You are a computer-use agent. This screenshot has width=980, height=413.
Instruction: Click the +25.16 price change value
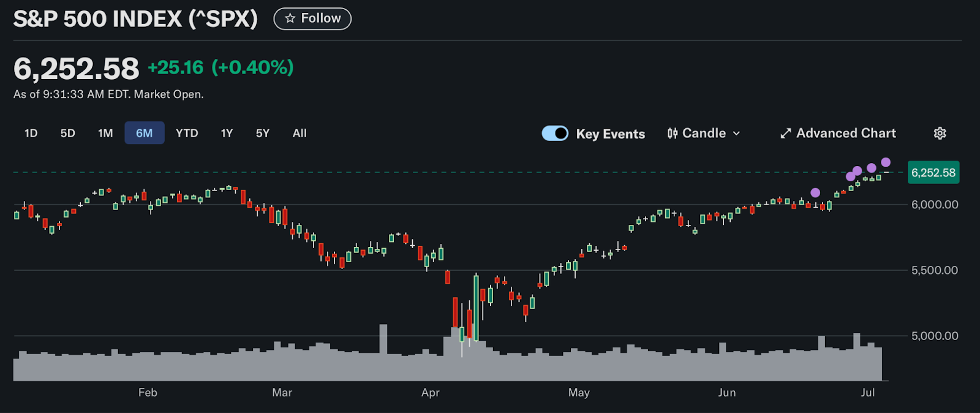tap(176, 67)
